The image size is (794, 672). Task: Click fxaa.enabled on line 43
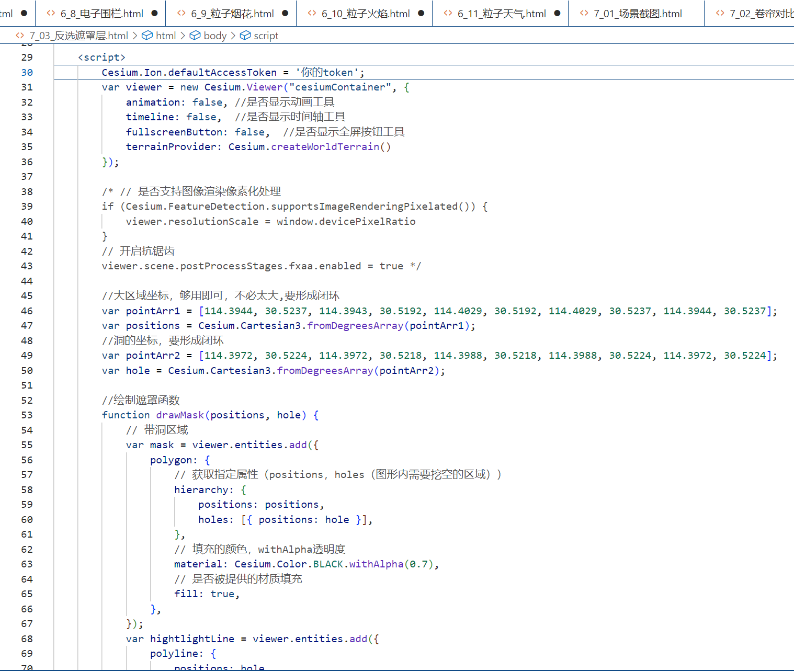point(325,266)
